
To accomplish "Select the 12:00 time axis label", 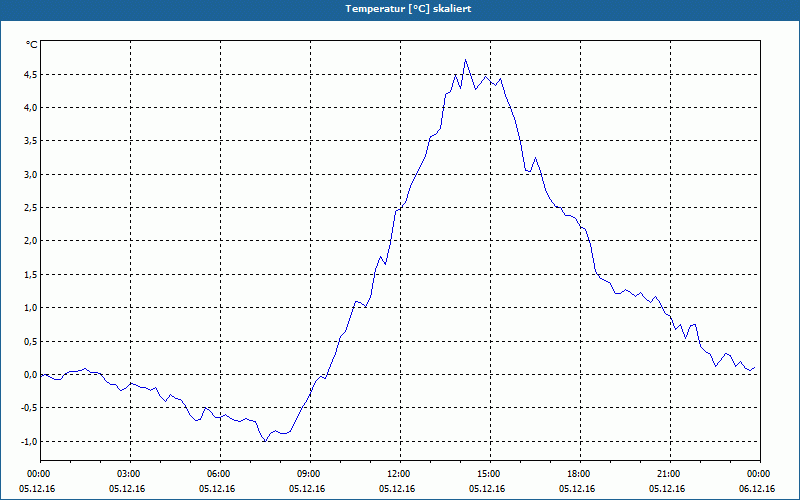I will pos(400,474).
